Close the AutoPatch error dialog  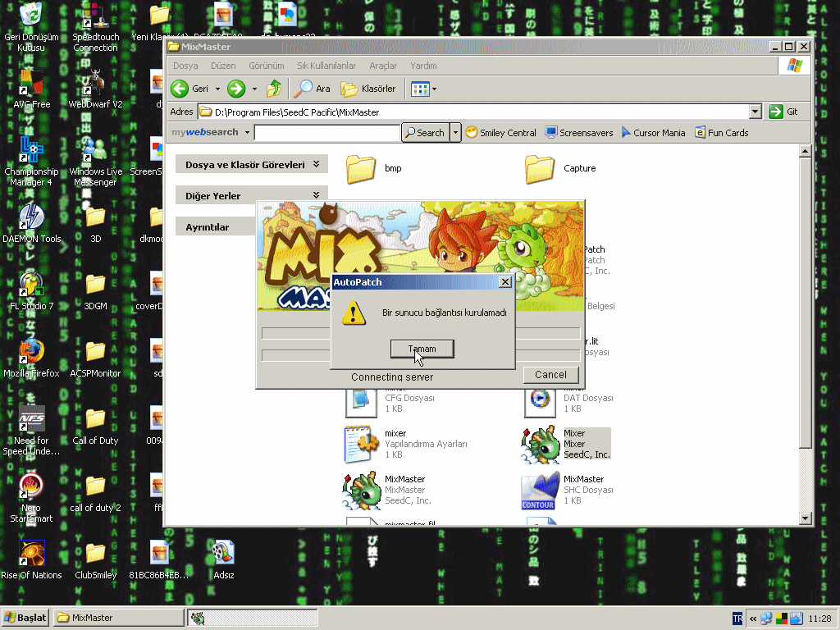point(504,282)
